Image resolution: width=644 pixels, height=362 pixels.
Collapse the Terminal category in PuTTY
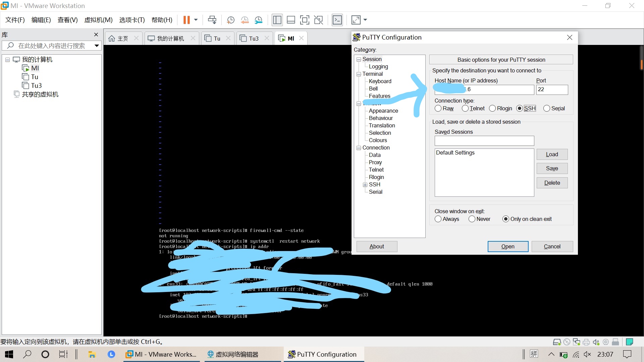(359, 74)
